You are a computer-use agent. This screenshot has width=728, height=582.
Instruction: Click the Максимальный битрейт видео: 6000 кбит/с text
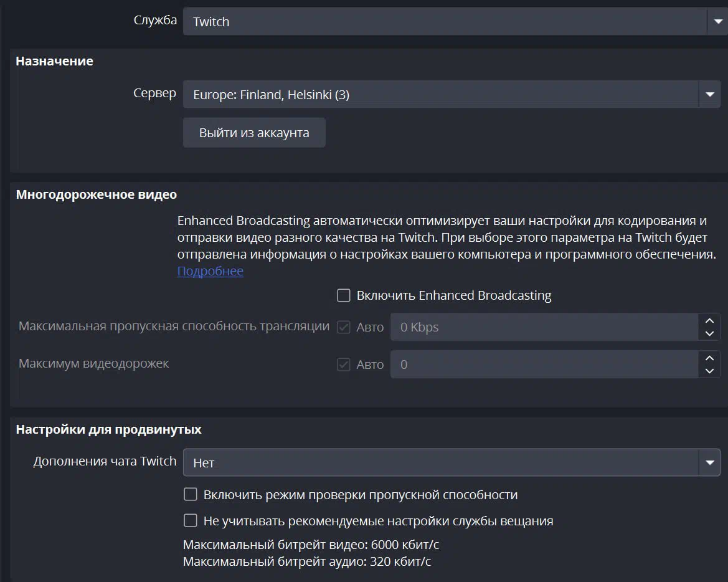coord(311,545)
